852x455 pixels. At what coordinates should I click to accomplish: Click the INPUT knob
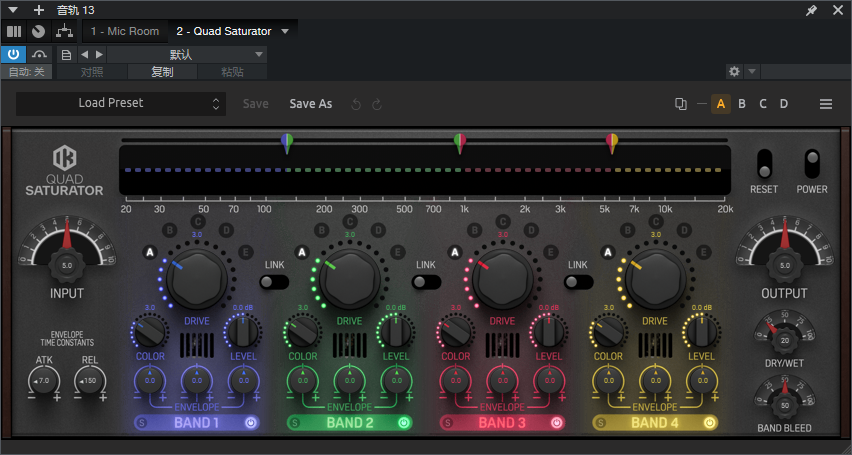tap(67, 265)
